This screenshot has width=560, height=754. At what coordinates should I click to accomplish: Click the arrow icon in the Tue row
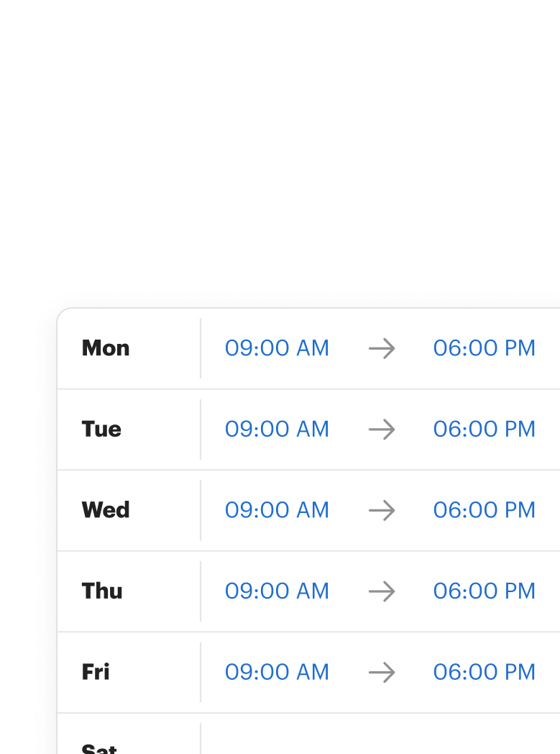coord(382,430)
